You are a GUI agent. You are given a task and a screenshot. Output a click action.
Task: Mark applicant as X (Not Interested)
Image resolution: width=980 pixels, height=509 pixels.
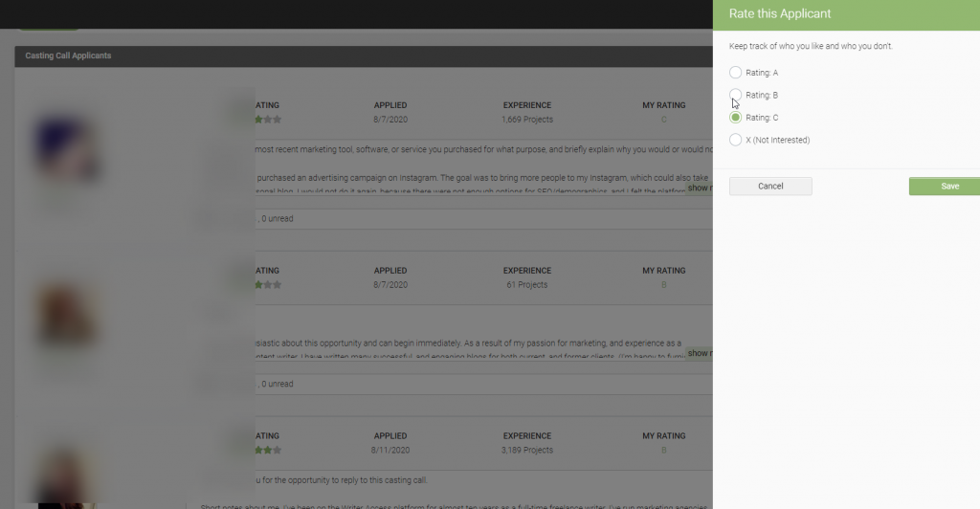pos(736,140)
